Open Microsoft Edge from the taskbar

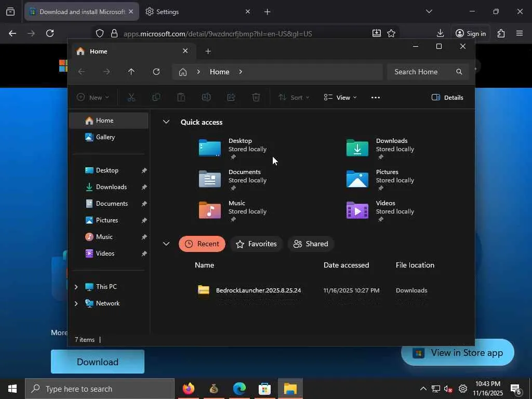240,389
